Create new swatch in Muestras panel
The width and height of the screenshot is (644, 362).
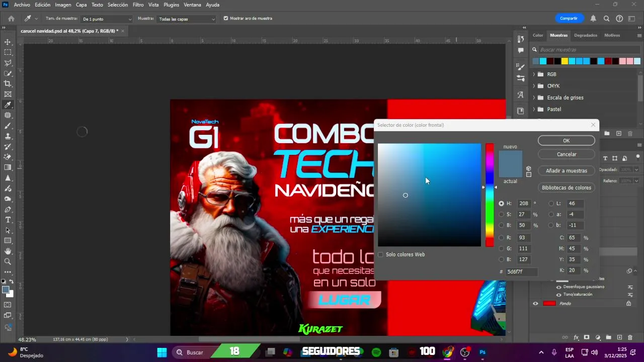(x=619, y=133)
